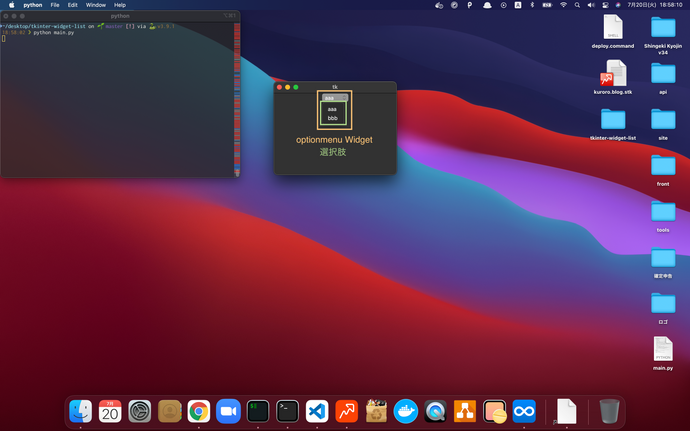Open the Zoom app in the Dock
690x431 pixels.
point(228,411)
